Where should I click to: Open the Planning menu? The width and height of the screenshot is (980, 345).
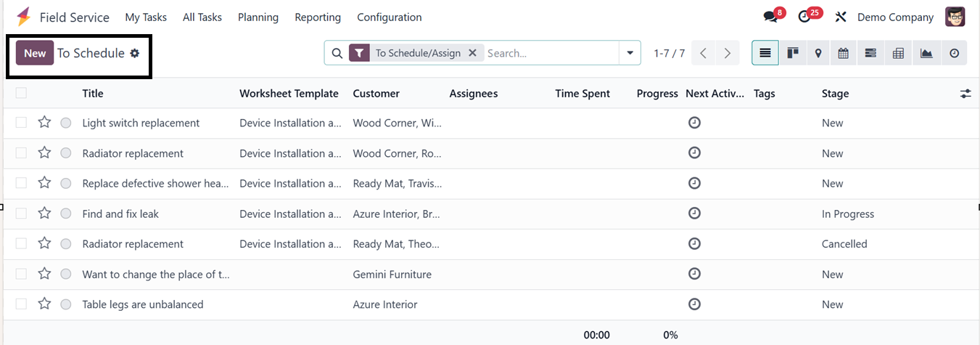(258, 17)
